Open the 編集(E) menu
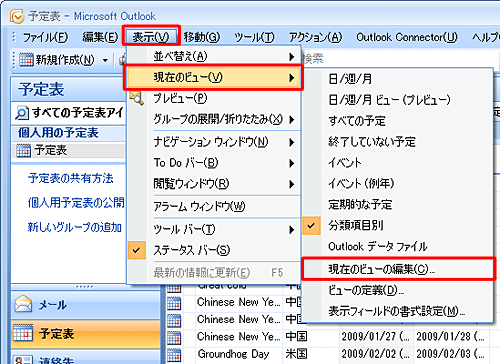Image resolution: width=500 pixels, height=364 pixels. click(100, 37)
